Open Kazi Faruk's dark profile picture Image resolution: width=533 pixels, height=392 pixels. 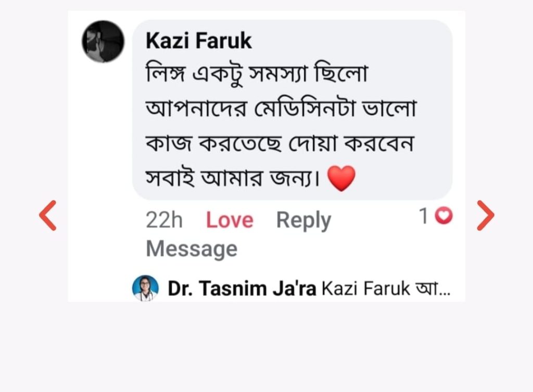[x=103, y=42]
